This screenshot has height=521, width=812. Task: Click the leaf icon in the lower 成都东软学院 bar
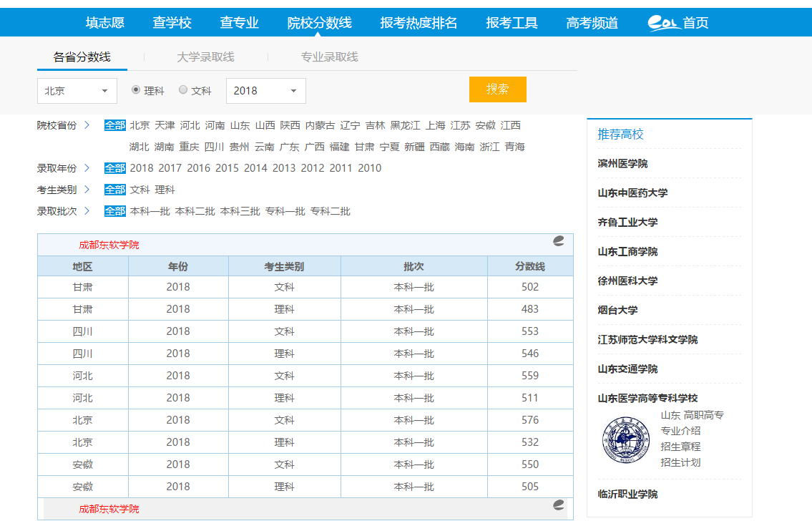pos(558,505)
